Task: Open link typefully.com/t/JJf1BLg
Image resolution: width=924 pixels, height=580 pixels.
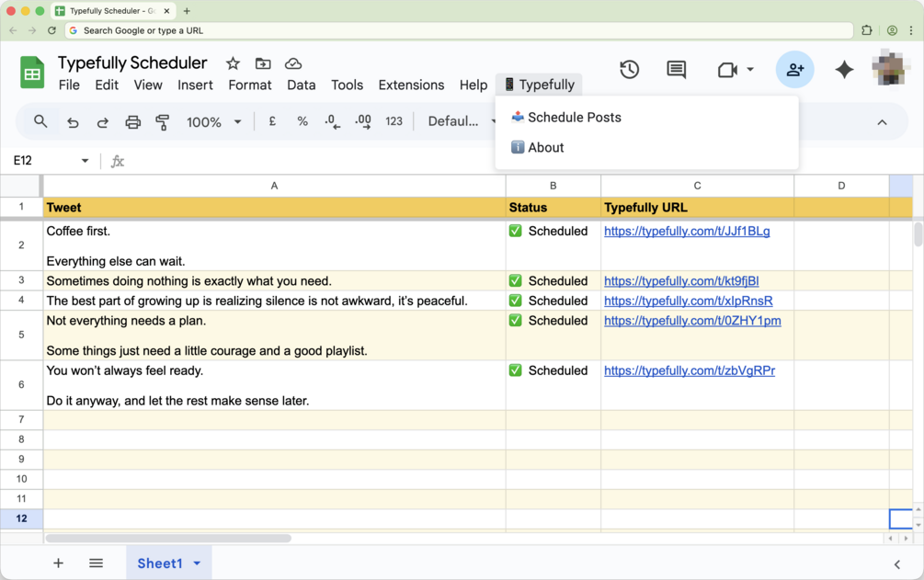Action: [687, 231]
